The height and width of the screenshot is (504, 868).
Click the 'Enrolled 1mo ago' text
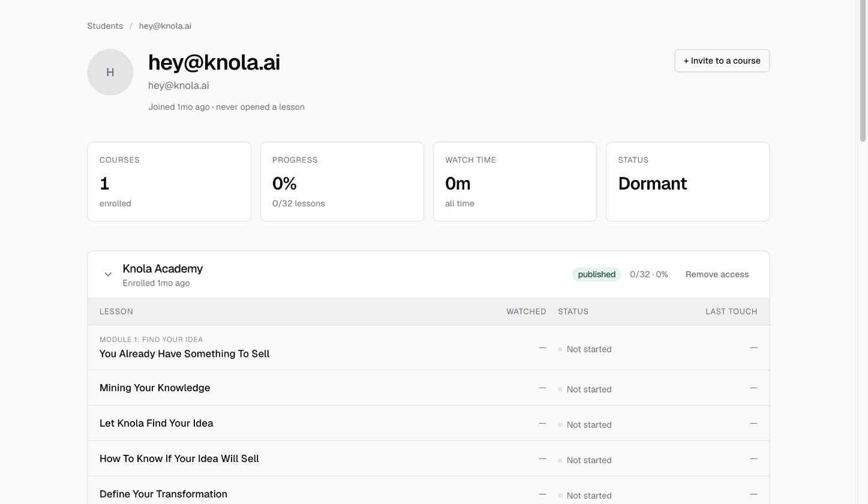(x=156, y=283)
